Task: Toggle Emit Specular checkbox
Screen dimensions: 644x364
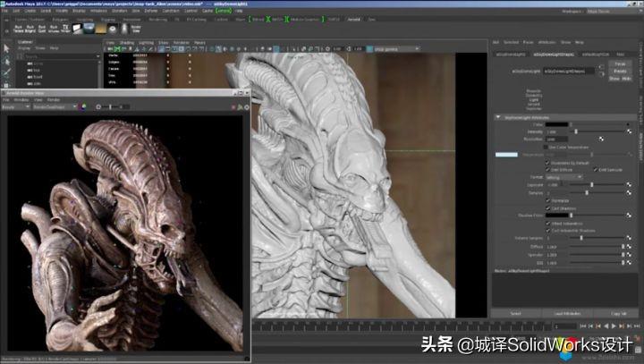Action: tap(596, 169)
